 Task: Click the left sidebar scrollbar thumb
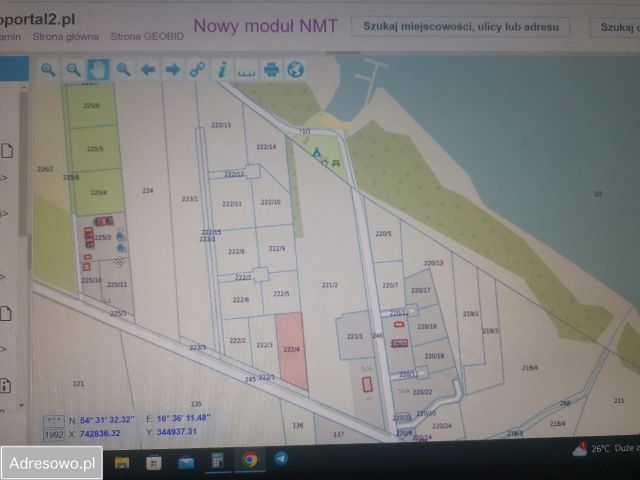coord(24,163)
